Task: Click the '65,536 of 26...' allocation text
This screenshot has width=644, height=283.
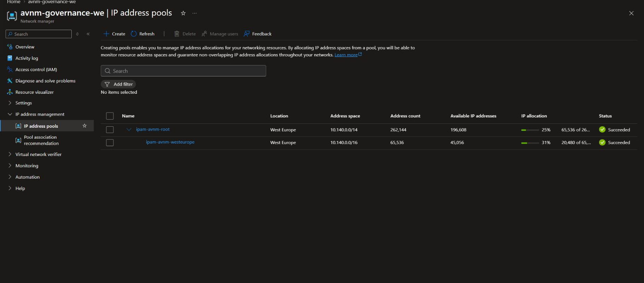Action: coord(575,130)
